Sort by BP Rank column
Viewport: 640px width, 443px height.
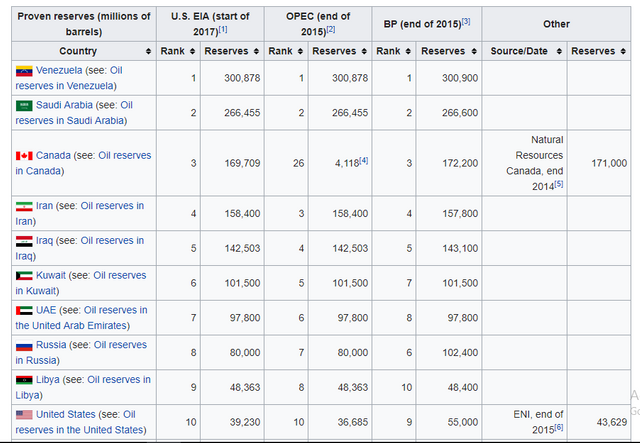tap(408, 51)
